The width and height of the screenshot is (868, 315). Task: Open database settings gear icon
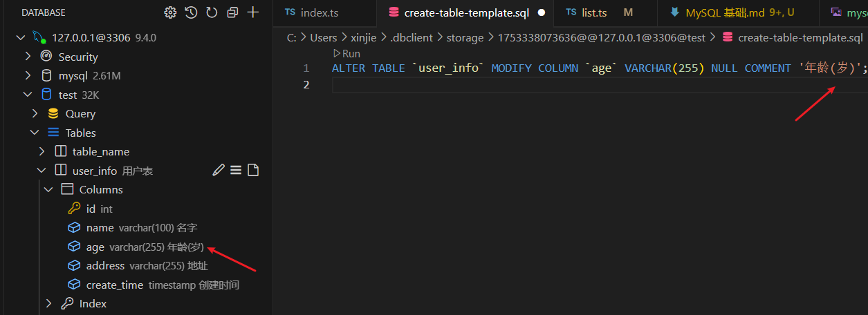[x=170, y=12]
